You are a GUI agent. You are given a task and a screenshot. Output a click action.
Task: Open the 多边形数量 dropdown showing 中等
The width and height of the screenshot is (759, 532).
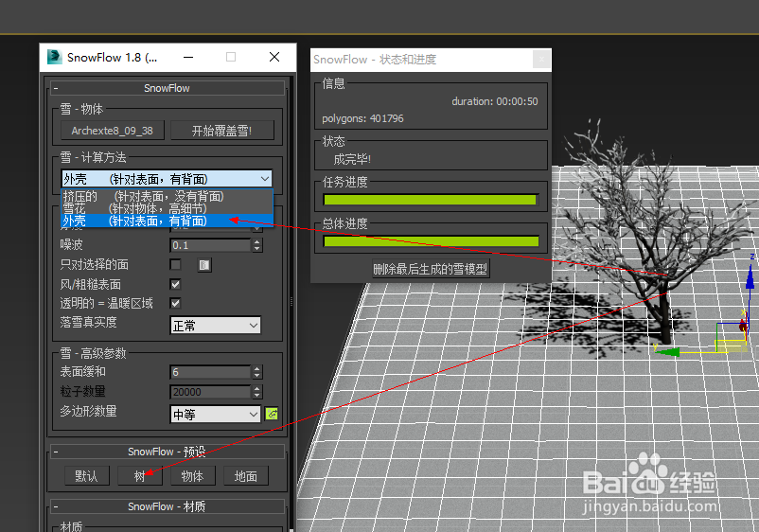[216, 414]
